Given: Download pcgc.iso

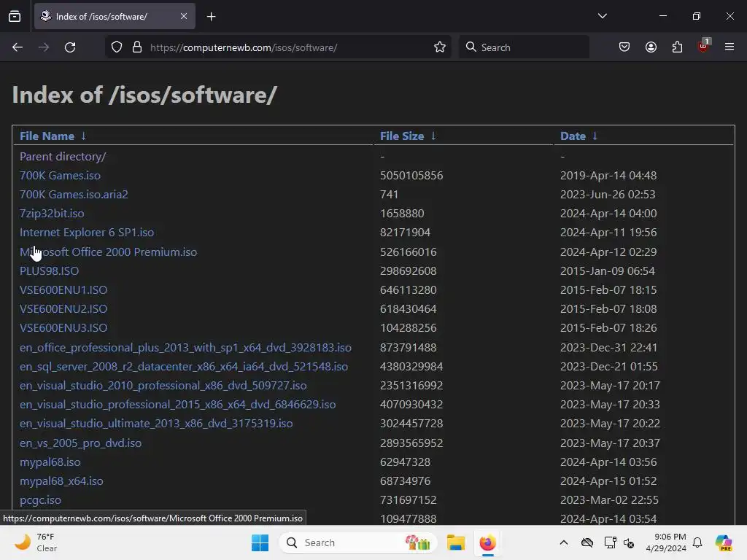Looking at the screenshot, I should point(41,500).
